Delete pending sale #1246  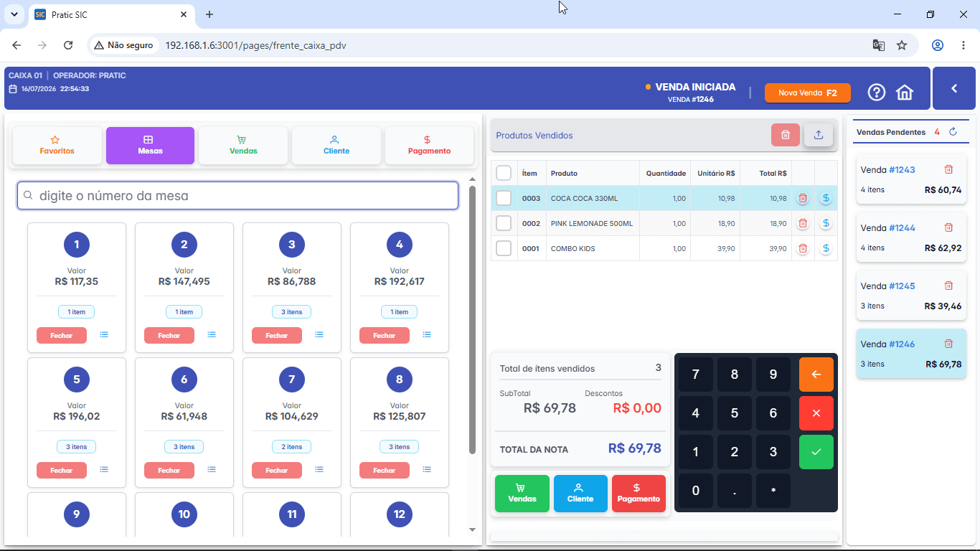[x=948, y=344]
